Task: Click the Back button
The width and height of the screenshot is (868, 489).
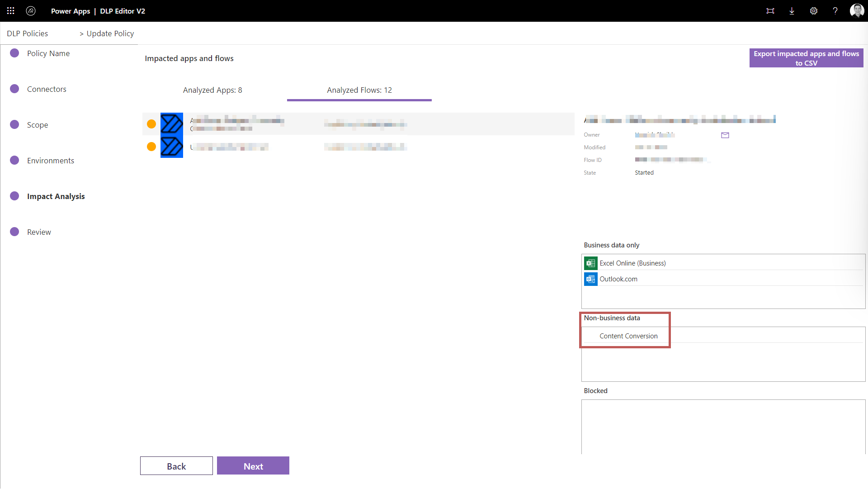Action: click(x=176, y=465)
